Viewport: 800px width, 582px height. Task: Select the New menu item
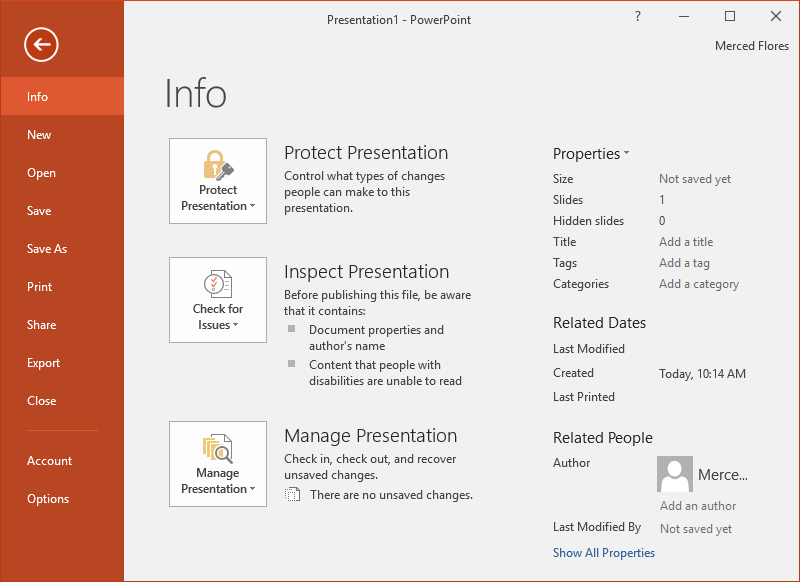tap(38, 134)
